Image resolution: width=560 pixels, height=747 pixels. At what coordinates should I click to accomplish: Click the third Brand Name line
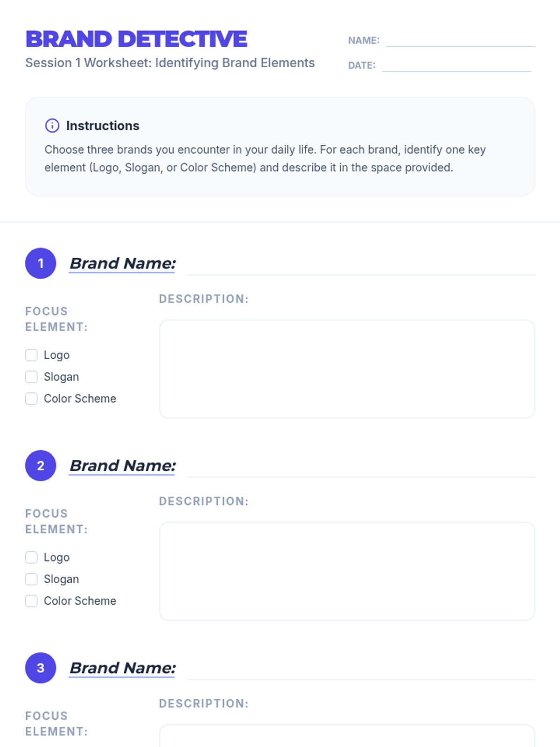(360, 672)
